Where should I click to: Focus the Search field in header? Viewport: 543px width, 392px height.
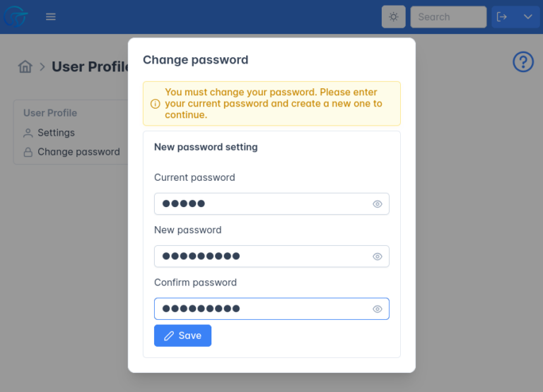[x=448, y=17]
